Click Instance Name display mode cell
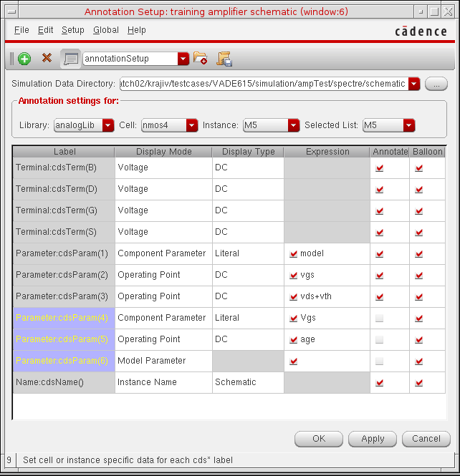The height and width of the screenshot is (476, 460). click(x=163, y=382)
